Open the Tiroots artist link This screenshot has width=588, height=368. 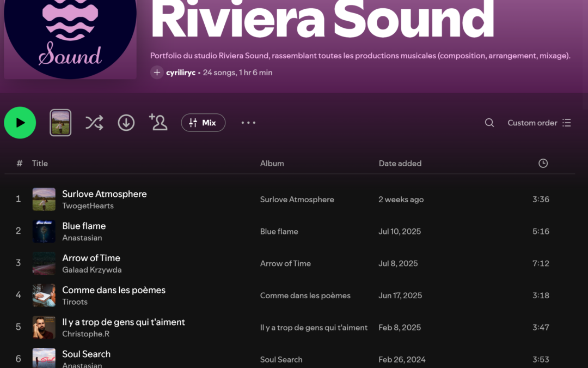[75, 302]
